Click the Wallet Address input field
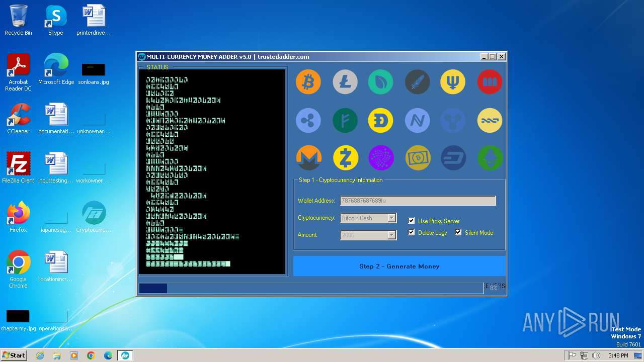This screenshot has height=362, width=644. point(418,201)
